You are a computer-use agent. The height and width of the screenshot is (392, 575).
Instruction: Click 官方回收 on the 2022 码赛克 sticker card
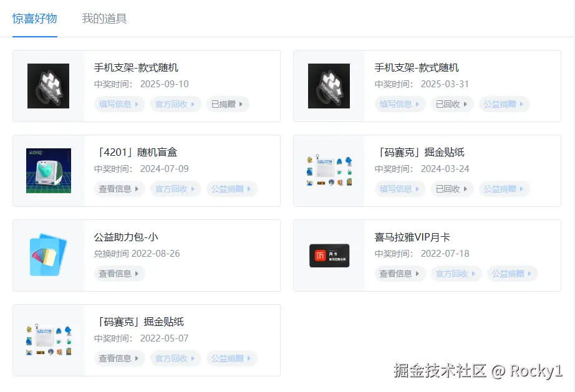pyautogui.click(x=175, y=358)
